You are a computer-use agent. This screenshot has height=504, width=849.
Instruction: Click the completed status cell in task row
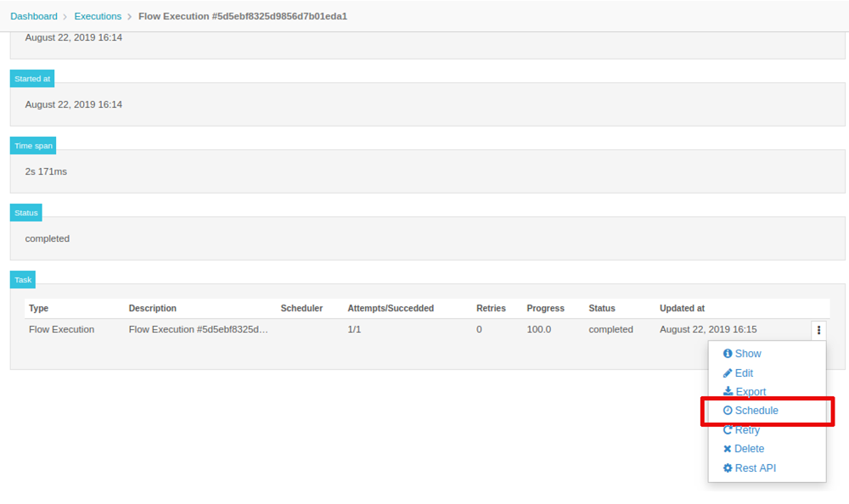[610, 329]
